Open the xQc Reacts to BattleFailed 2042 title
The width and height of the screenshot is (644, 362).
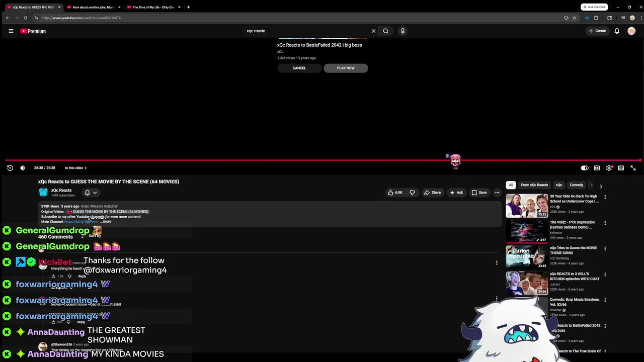point(319,45)
